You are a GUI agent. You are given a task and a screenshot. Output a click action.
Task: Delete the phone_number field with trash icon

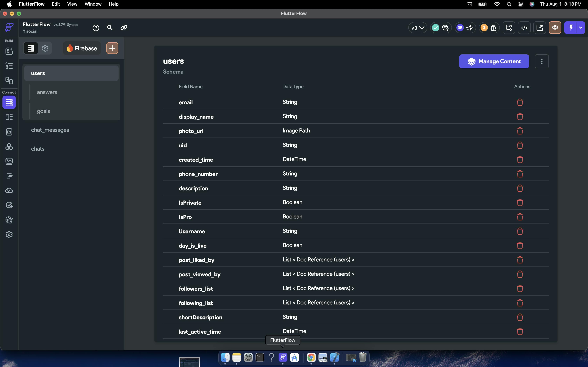coord(520,174)
